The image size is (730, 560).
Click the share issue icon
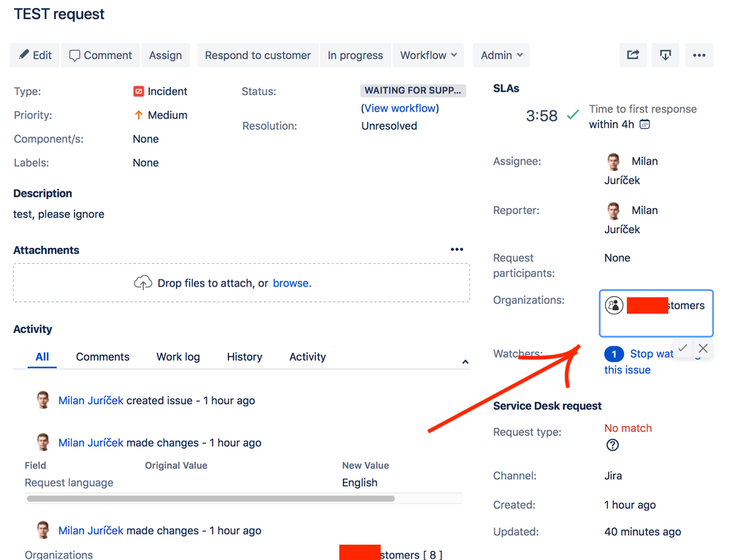tap(633, 56)
